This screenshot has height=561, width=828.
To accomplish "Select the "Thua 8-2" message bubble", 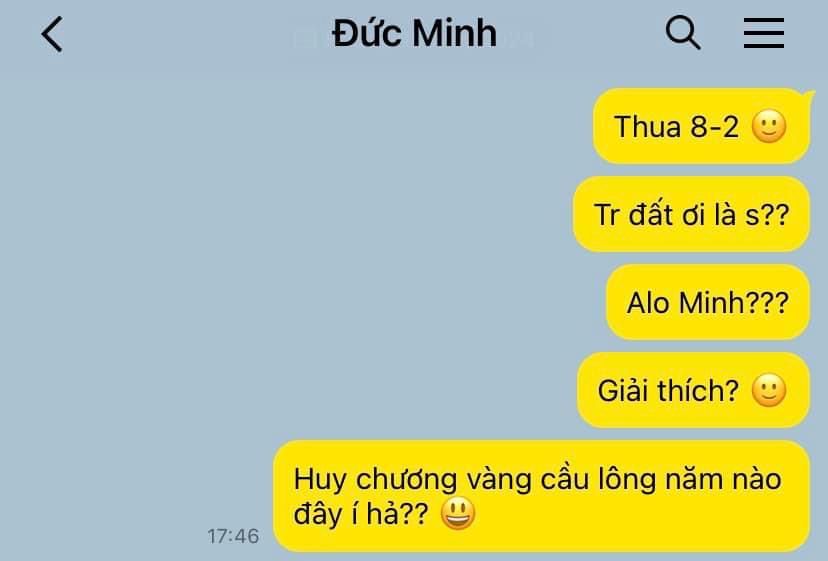I will click(701, 126).
